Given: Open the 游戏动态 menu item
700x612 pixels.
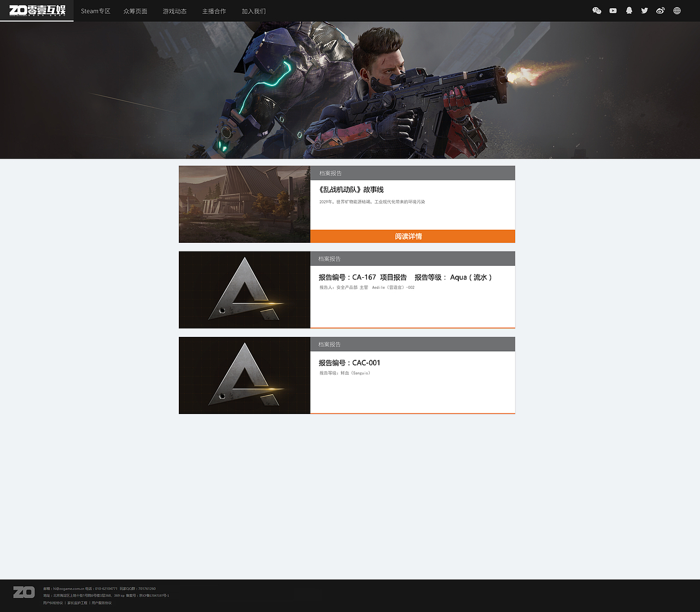Looking at the screenshot, I should pyautogui.click(x=174, y=11).
